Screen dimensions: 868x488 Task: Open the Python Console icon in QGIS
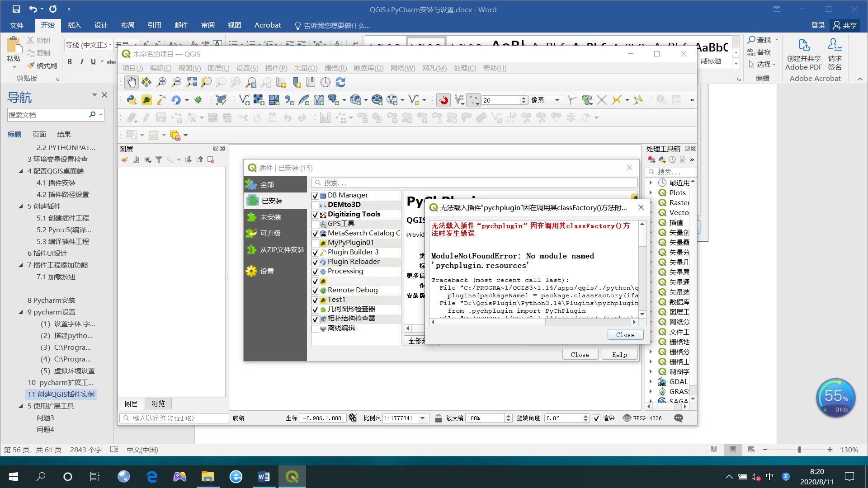(x=132, y=100)
